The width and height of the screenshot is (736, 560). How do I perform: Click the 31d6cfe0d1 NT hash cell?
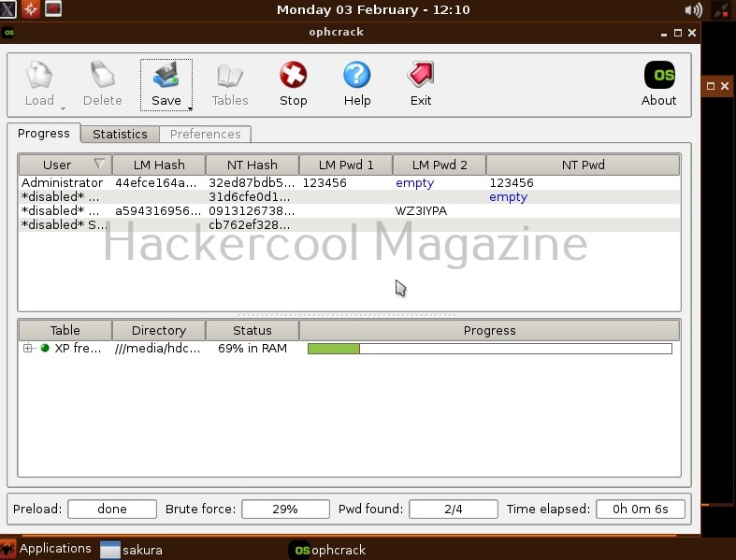pos(250,196)
